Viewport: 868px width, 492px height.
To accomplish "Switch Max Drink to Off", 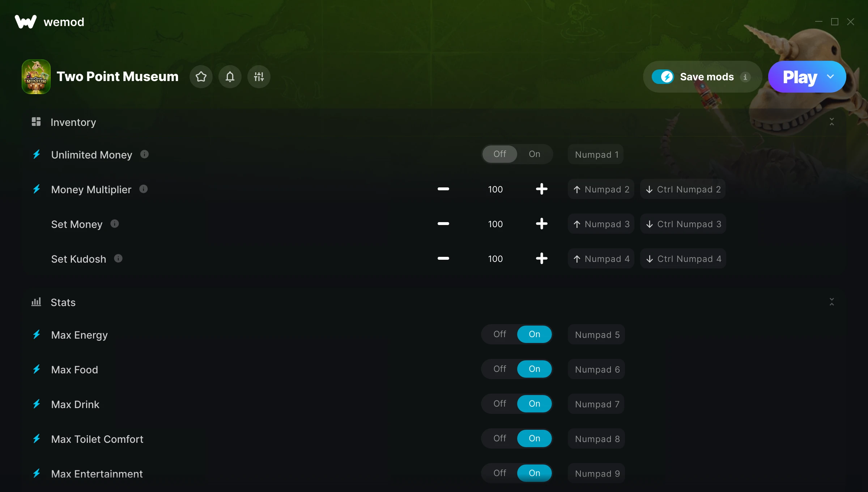I will [x=499, y=404].
